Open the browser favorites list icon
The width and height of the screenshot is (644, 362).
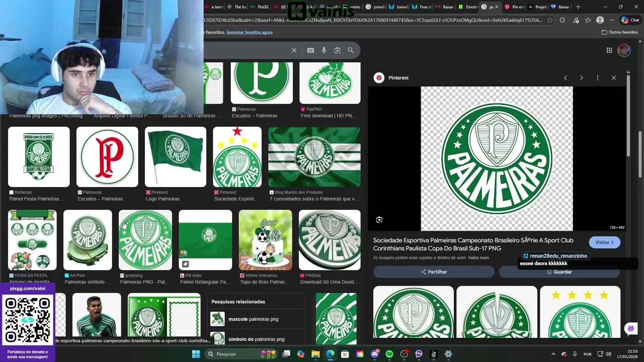(588, 20)
